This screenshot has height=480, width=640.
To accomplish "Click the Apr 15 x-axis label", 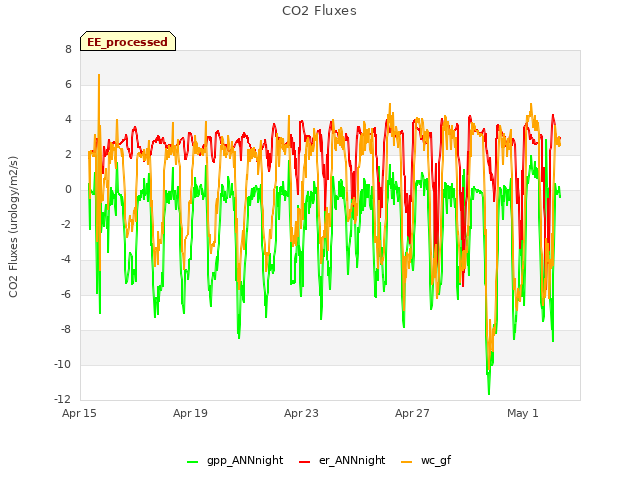I will 79,413.
